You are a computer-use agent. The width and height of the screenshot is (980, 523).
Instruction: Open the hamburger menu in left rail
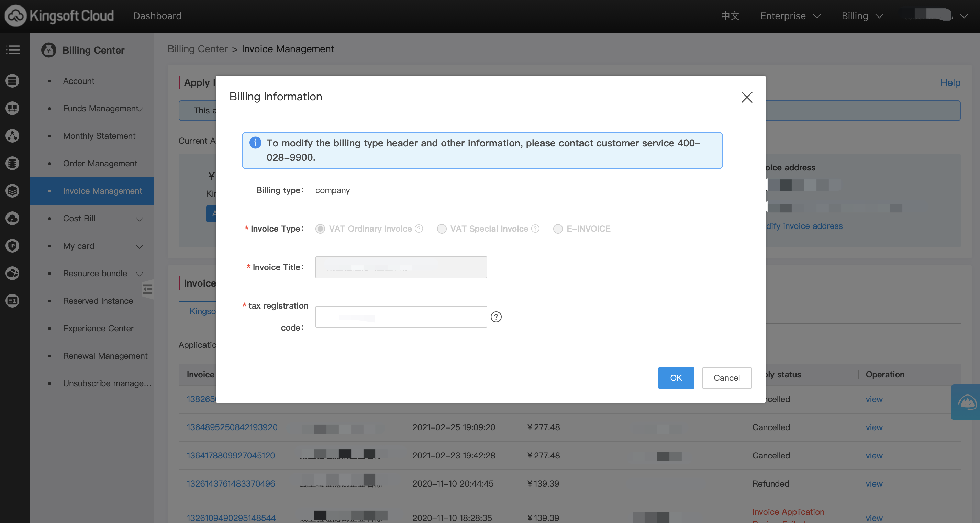point(13,50)
